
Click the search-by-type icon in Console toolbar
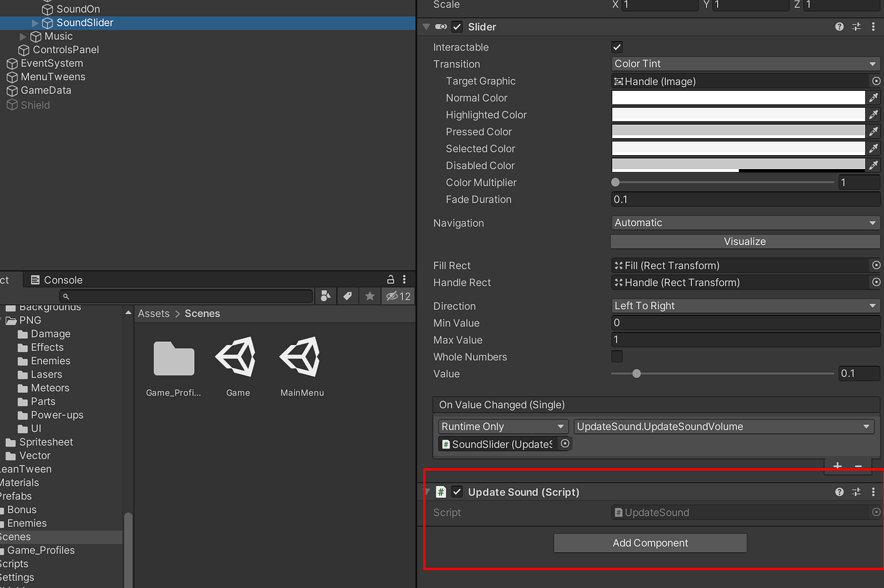point(325,296)
